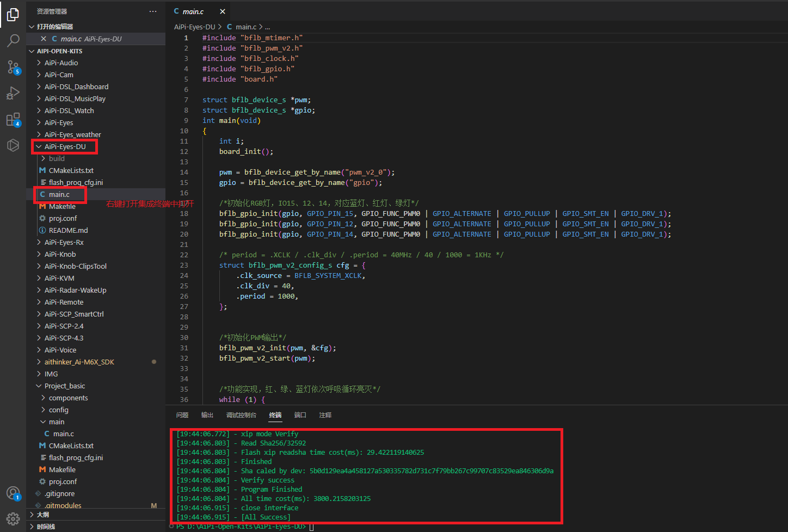Expand the AiPi-Eyes_weather folder
The width and height of the screenshot is (788, 532).
(96, 134)
